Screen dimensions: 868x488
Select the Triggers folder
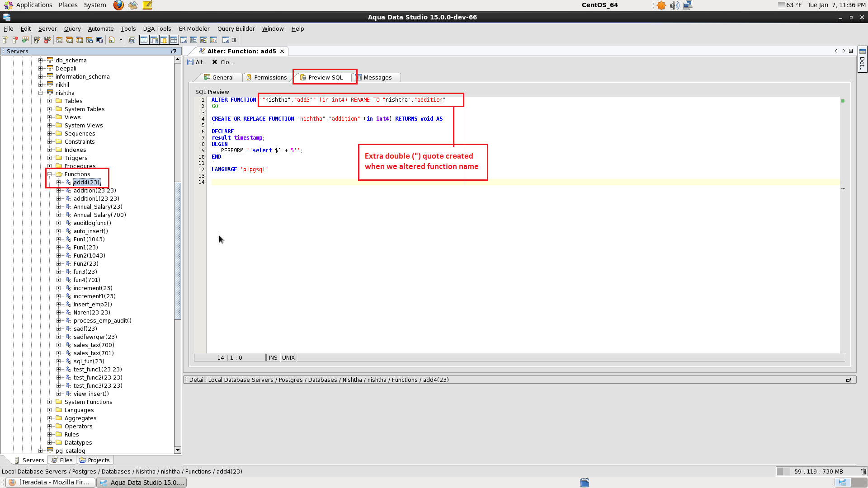tap(76, 158)
